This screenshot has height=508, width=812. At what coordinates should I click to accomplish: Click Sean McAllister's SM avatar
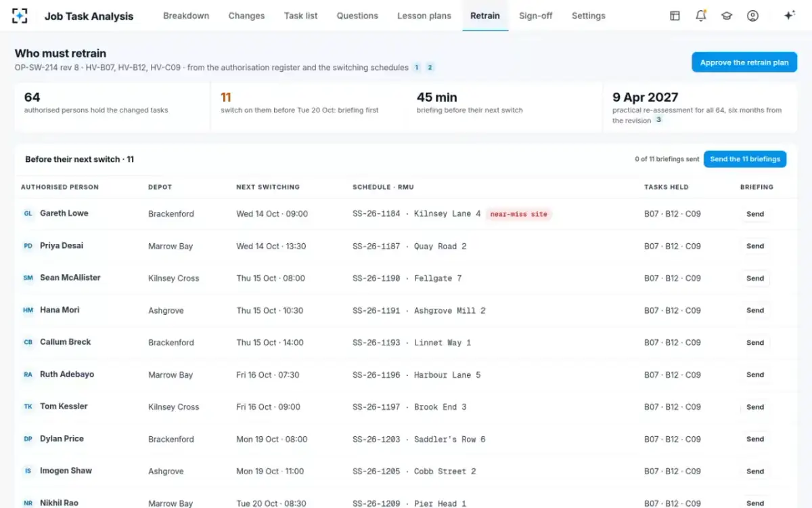(x=28, y=278)
